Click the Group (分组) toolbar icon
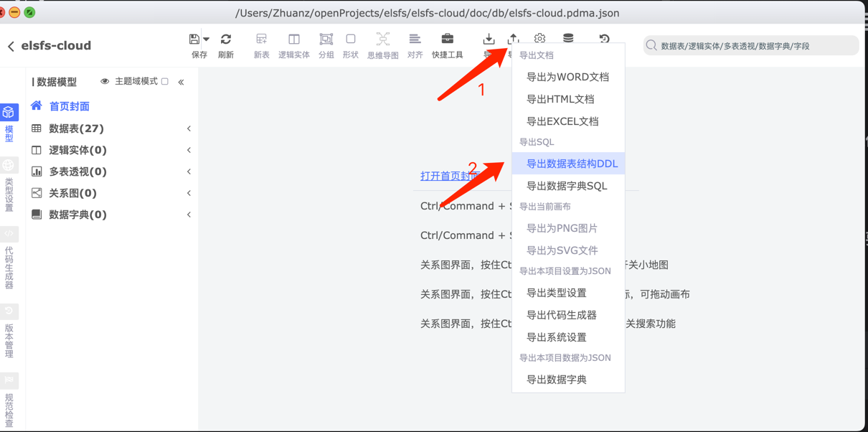 (326, 39)
